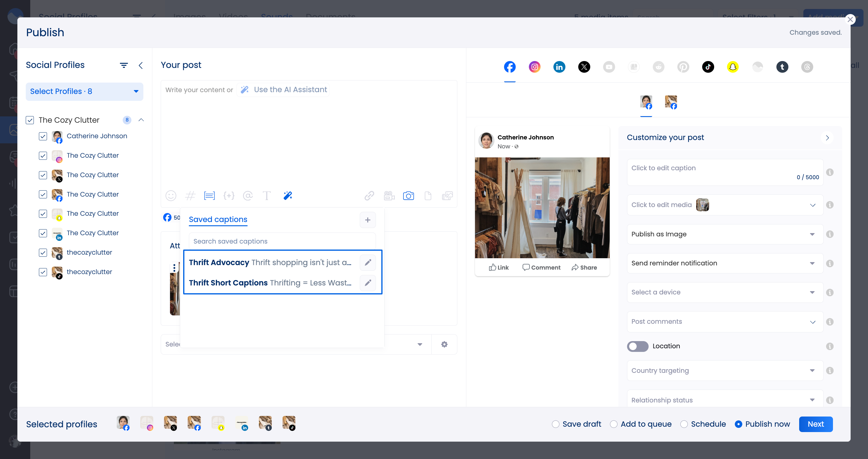Viewport: 868px width, 459px height.
Task: Insert a variable using the {+} icon
Action: pos(229,195)
